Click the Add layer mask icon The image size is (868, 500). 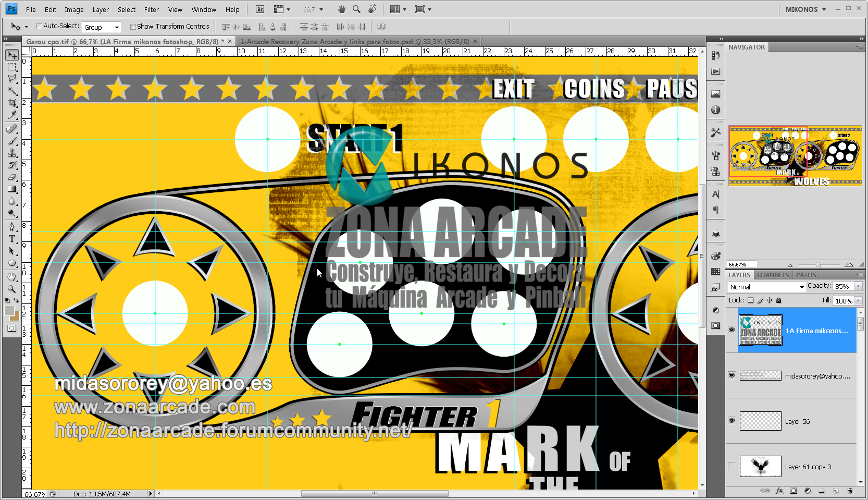click(793, 491)
